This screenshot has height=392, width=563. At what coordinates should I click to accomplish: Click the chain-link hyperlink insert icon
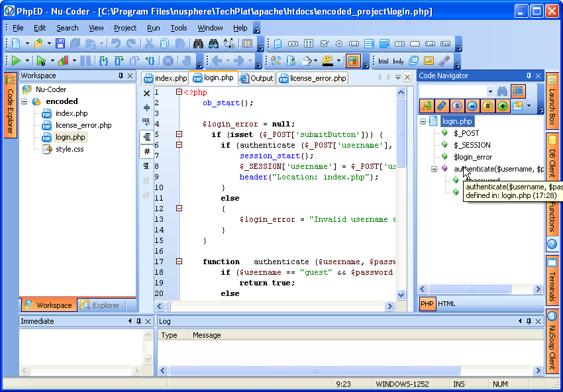pyautogui.click(x=444, y=61)
